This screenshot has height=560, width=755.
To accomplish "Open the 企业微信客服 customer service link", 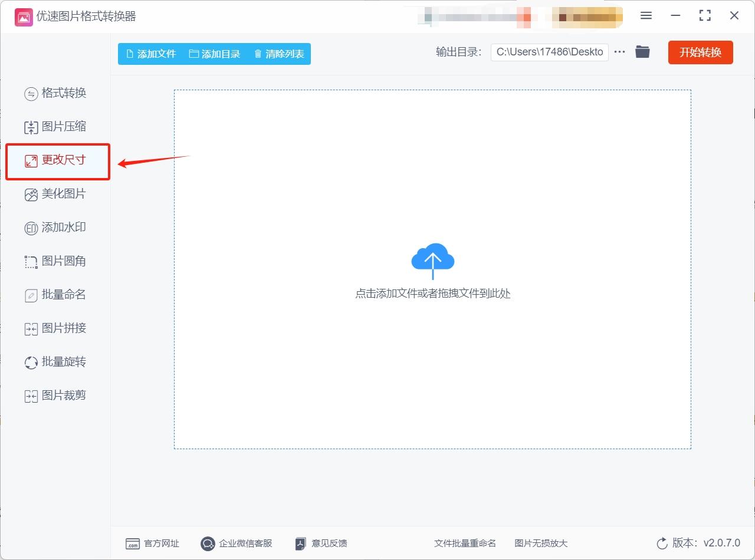I will [237, 543].
